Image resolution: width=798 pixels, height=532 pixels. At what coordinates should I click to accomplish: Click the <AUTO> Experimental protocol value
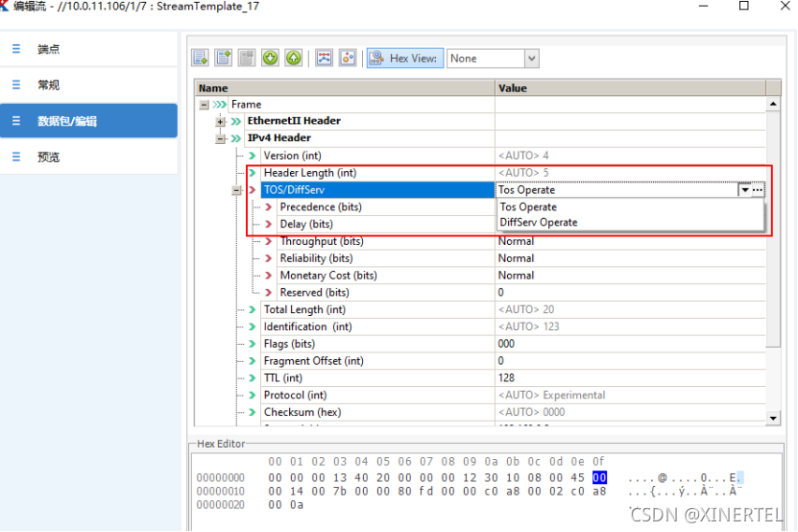click(551, 395)
